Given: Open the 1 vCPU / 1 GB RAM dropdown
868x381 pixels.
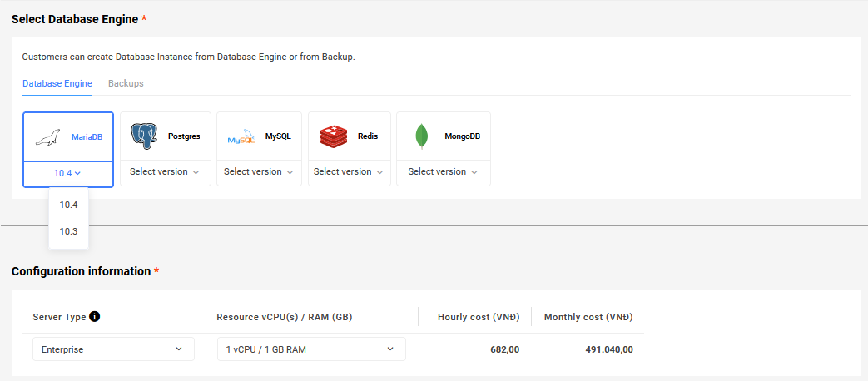Looking at the screenshot, I should (x=311, y=349).
